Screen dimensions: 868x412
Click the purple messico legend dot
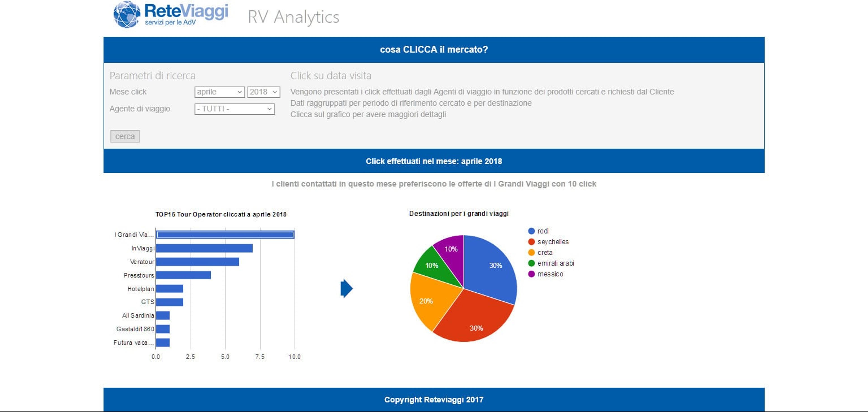pyautogui.click(x=531, y=274)
